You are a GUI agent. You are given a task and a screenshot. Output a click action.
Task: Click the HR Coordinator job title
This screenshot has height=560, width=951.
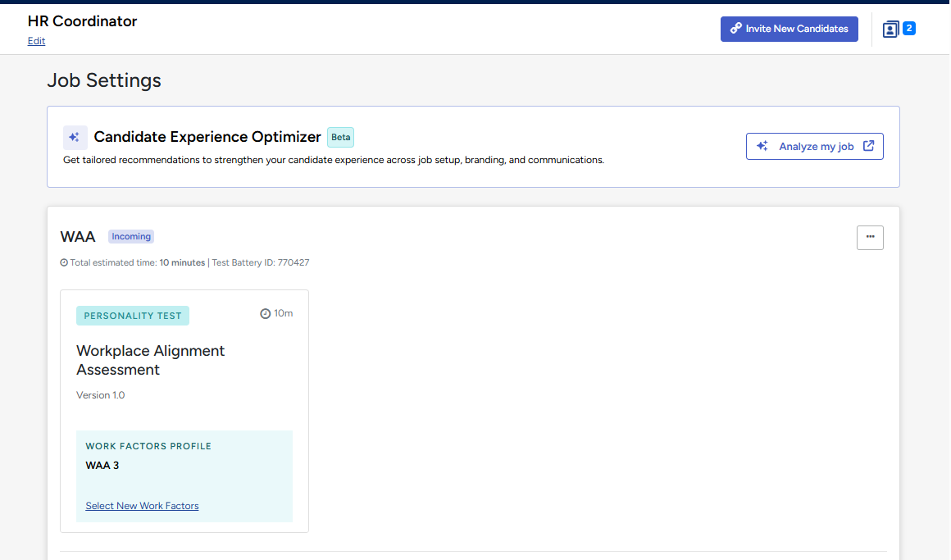tap(83, 21)
